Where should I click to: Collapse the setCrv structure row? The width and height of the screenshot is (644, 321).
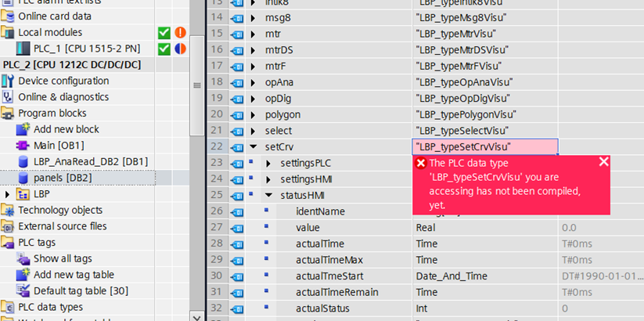(x=254, y=147)
